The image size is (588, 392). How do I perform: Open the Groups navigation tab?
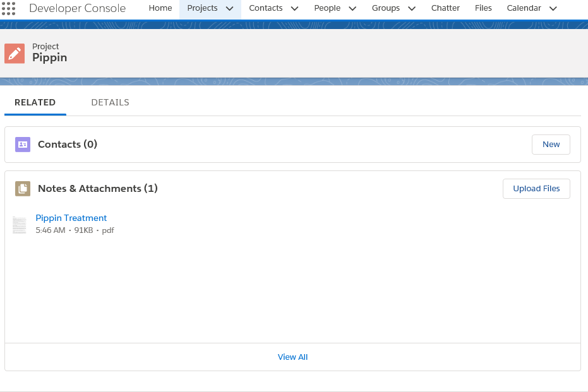pos(385,8)
